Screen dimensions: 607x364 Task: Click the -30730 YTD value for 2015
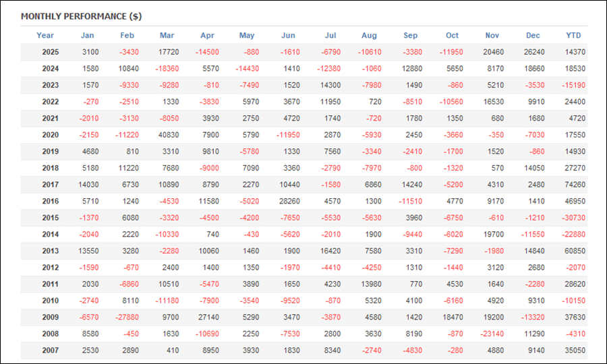click(574, 218)
